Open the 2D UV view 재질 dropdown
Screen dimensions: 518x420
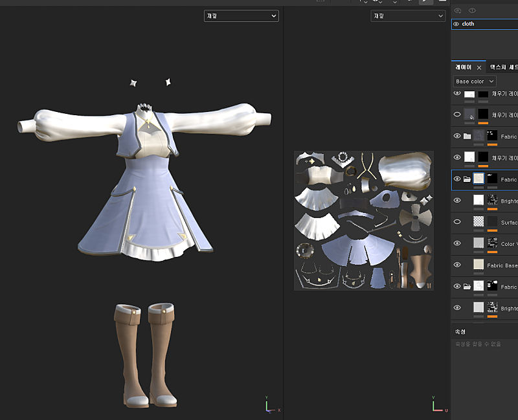(408, 16)
